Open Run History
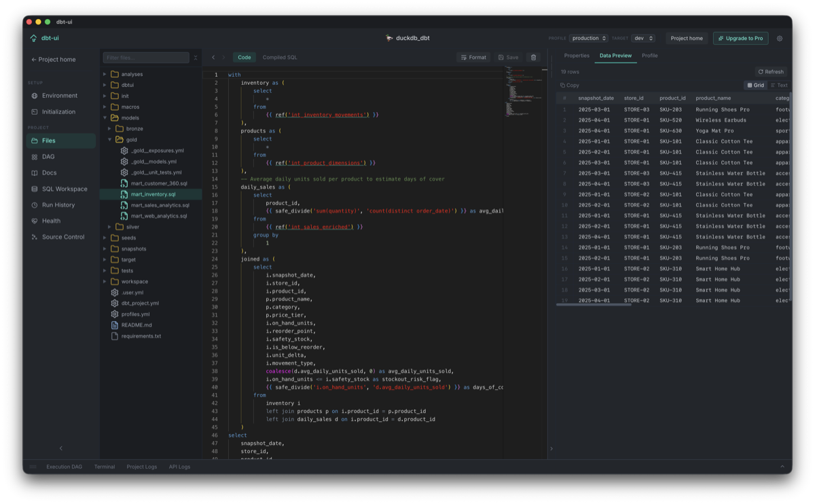Image resolution: width=815 pixels, height=504 pixels. pos(61,205)
